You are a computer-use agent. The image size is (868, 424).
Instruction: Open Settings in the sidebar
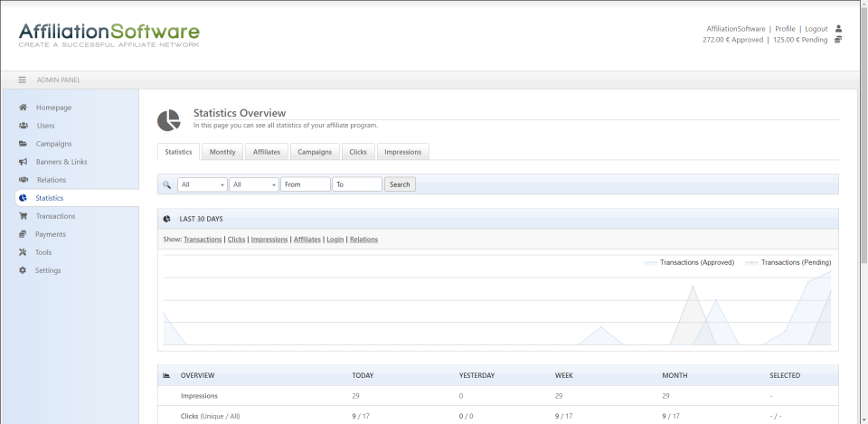pos(48,270)
